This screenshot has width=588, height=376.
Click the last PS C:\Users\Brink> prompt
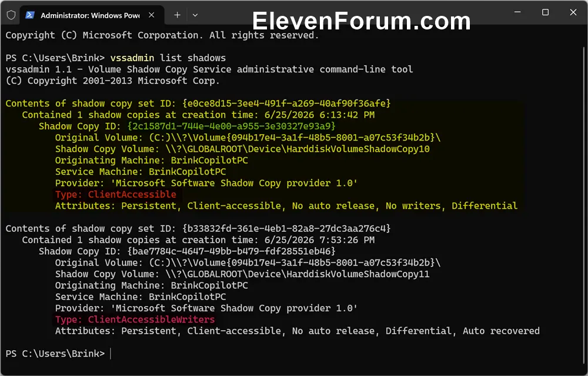(55, 354)
